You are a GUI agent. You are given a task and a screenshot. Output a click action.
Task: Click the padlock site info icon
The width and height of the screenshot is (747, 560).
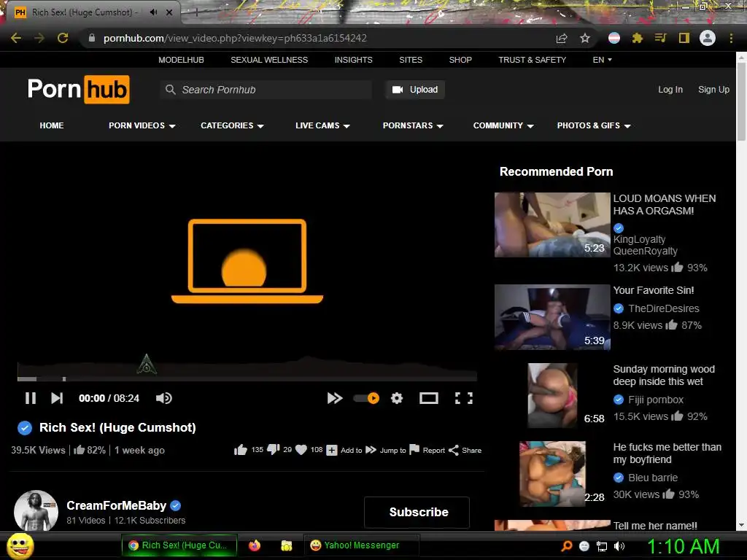92,38
